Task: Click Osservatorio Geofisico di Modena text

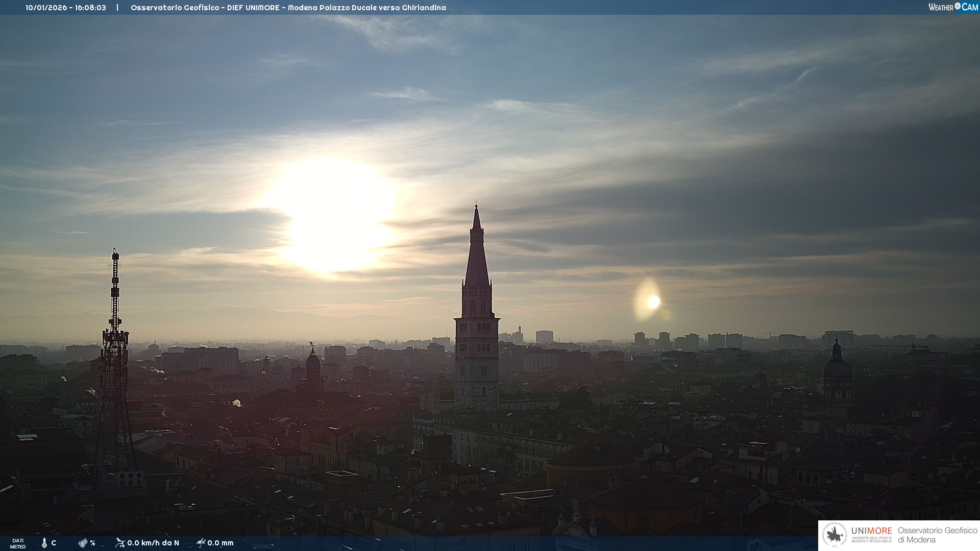Action: [x=937, y=535]
